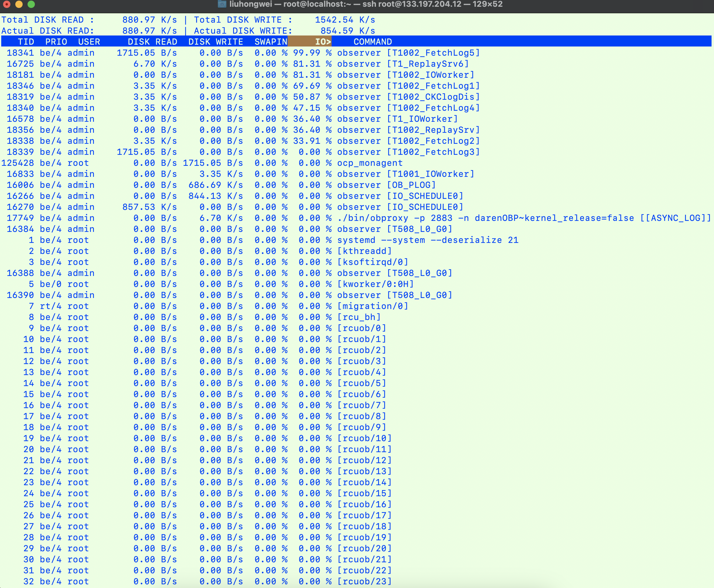Click the Total DISK WRITE value
Screen dimensions: 714x588
pos(345,20)
